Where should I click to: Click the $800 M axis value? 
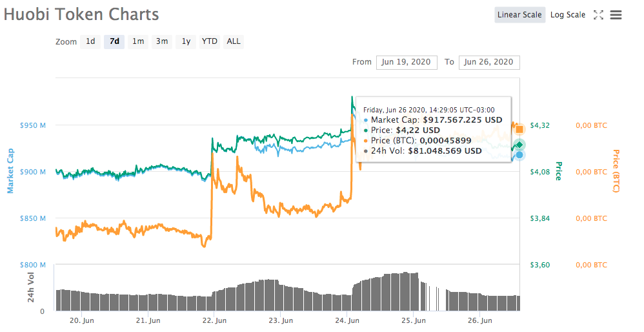[33, 265]
